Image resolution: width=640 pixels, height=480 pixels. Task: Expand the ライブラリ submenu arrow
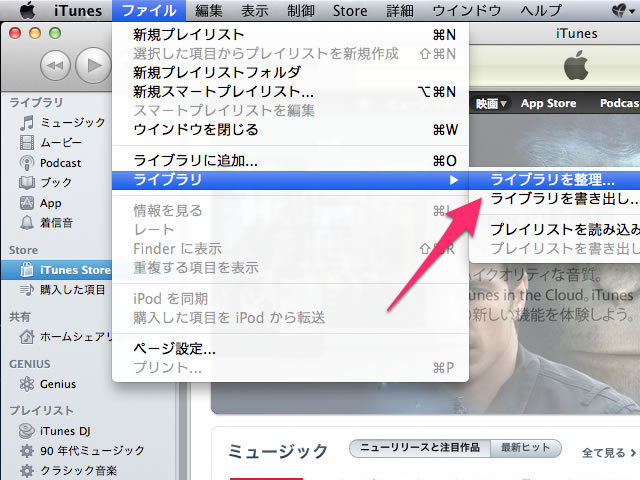[x=453, y=180]
